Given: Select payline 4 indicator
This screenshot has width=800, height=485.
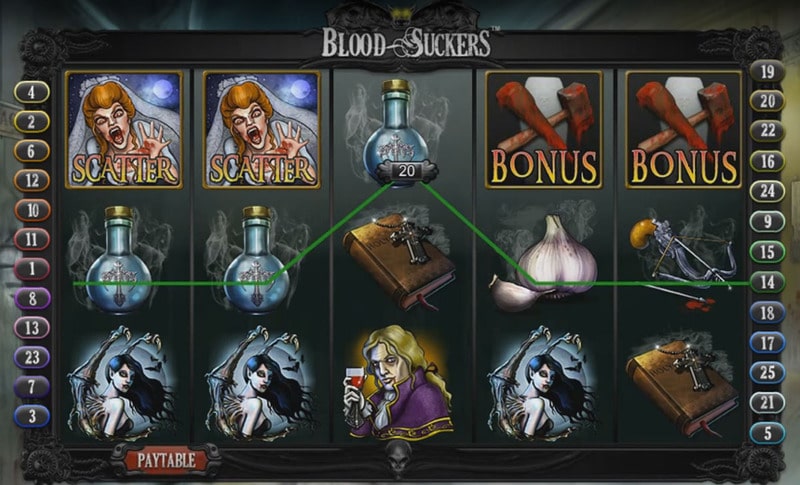Looking at the screenshot, I should (32, 92).
